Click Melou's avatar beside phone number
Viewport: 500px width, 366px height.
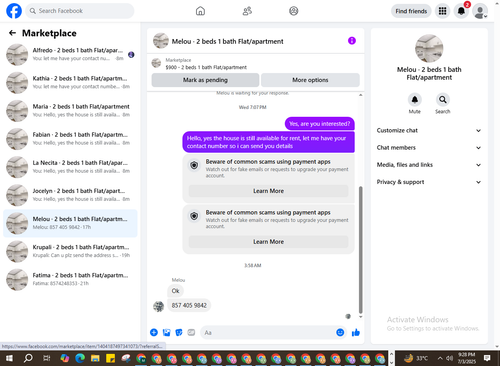158,306
